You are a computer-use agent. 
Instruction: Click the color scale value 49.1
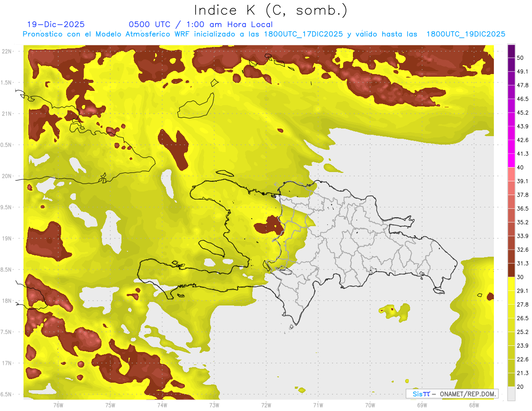tap(522, 71)
